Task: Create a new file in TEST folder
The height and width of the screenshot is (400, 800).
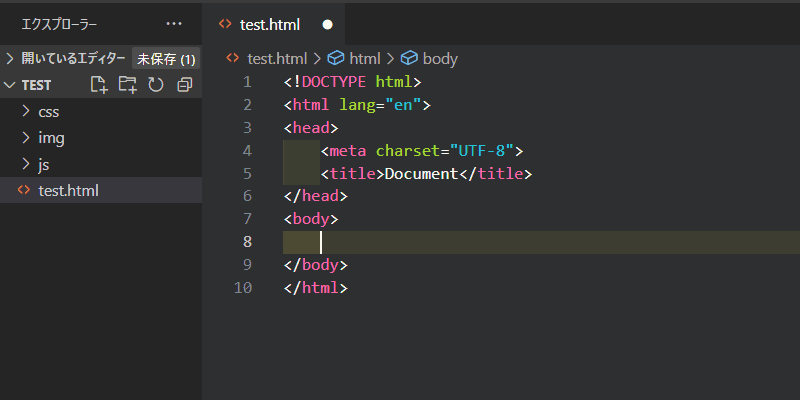Action: click(x=99, y=85)
